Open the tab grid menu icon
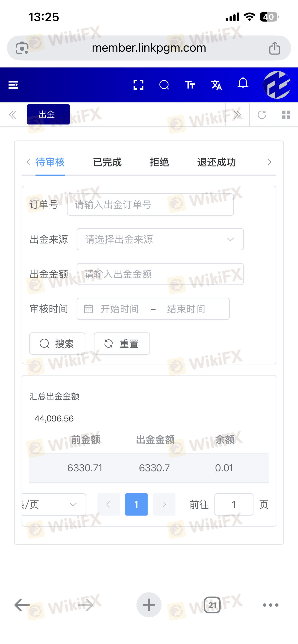Screen dimensions: 298x644 point(286,115)
